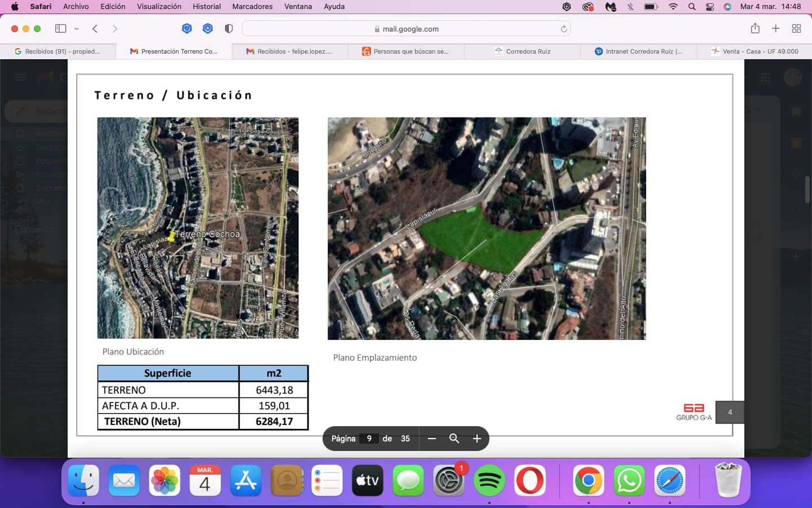This screenshot has height=508, width=812.
Task: Open Reminders from the Dock
Action: coord(327,481)
